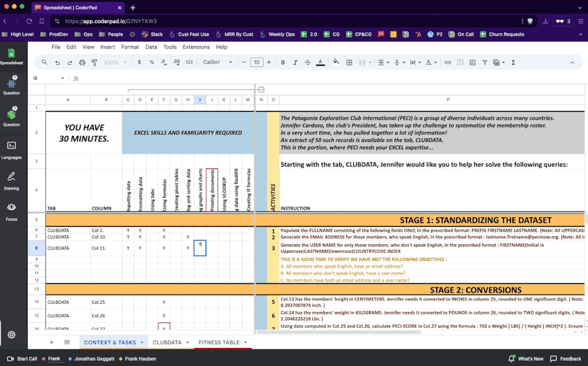Click the undo arrow icon
Viewport: 588px width, 366px height.
[57, 62]
